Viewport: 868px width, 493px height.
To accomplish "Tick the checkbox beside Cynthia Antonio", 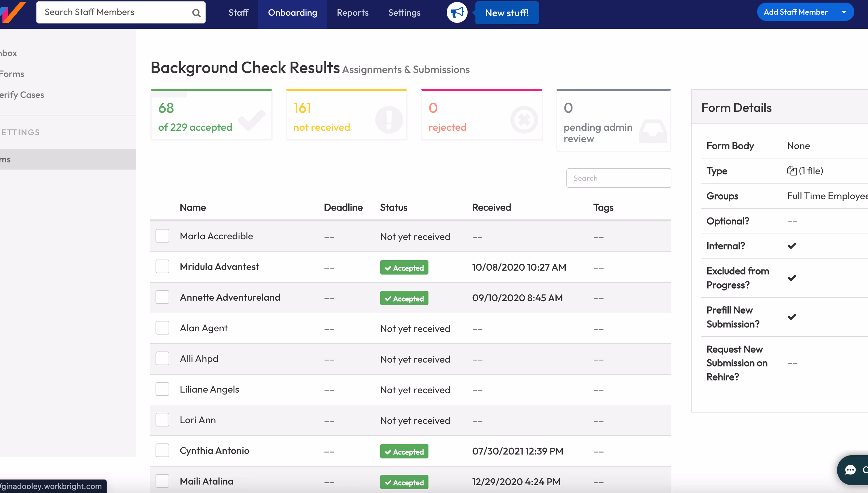I will tap(162, 450).
